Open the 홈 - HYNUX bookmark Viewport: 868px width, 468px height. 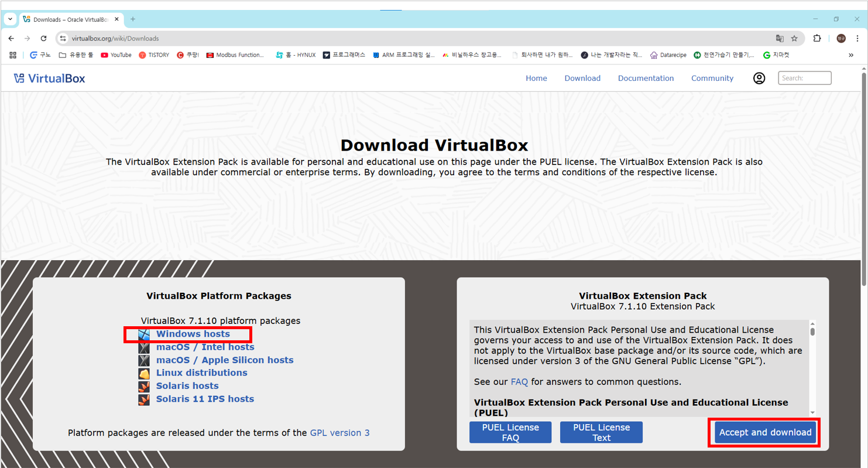tap(296, 55)
